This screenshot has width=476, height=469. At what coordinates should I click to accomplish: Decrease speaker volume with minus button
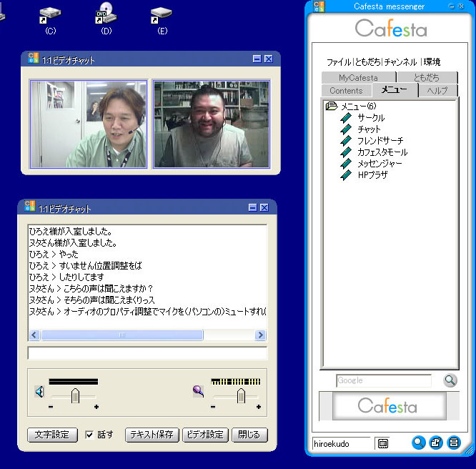click(x=51, y=407)
